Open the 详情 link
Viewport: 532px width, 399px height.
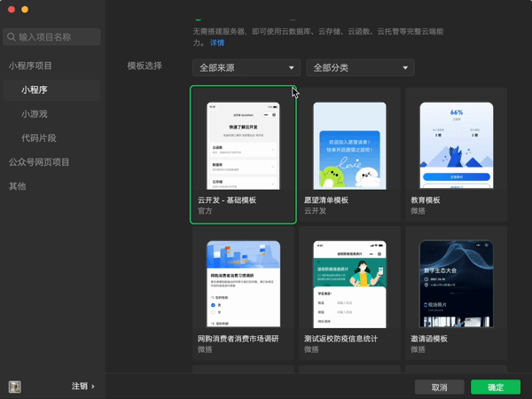(217, 43)
